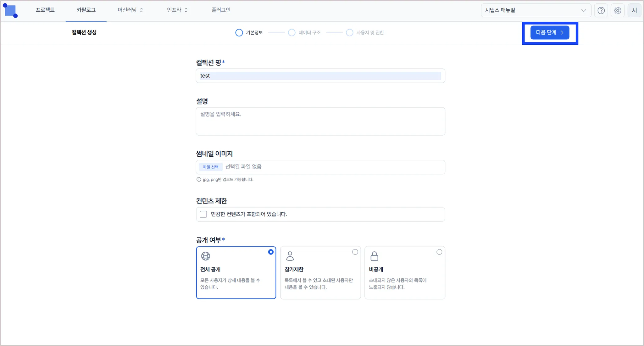Select the 전체 공개 radio button

(271, 252)
